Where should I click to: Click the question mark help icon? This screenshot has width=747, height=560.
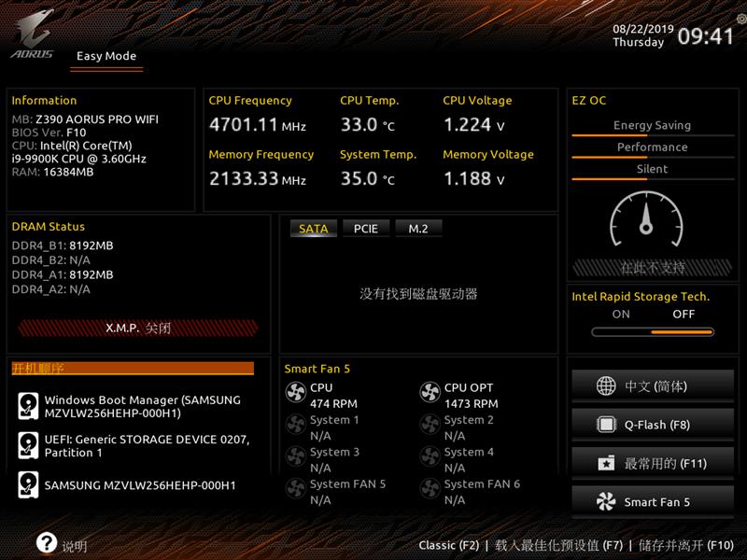[x=47, y=542]
